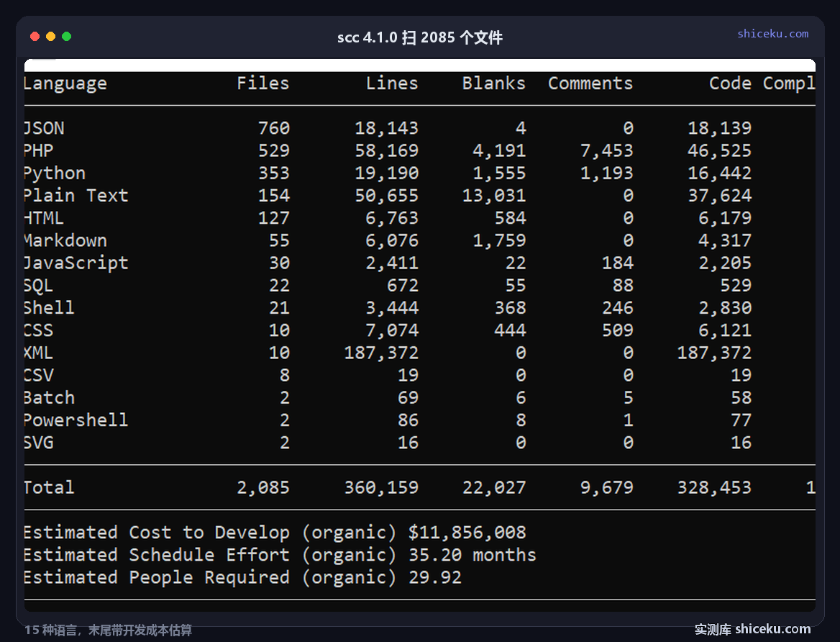The width and height of the screenshot is (840, 642).
Task: Click the 'Language' column header
Action: (65, 83)
